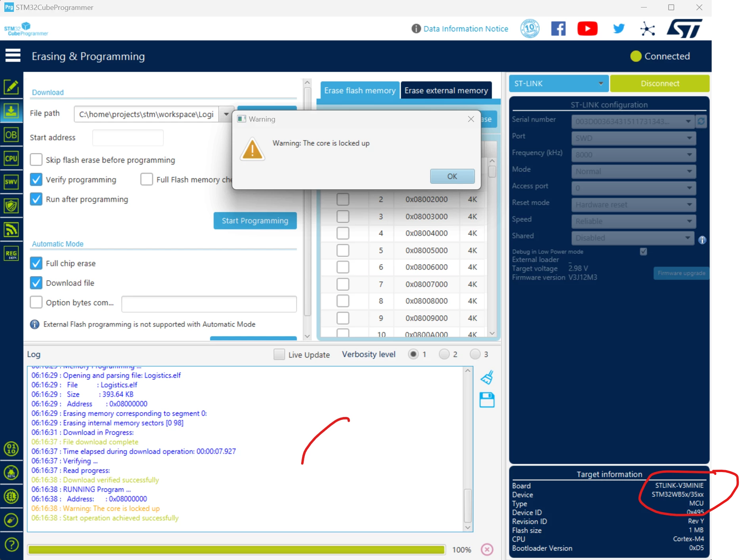Image resolution: width=740 pixels, height=560 pixels.
Task: Expand the File path dropdown arrow
Action: pos(226,114)
